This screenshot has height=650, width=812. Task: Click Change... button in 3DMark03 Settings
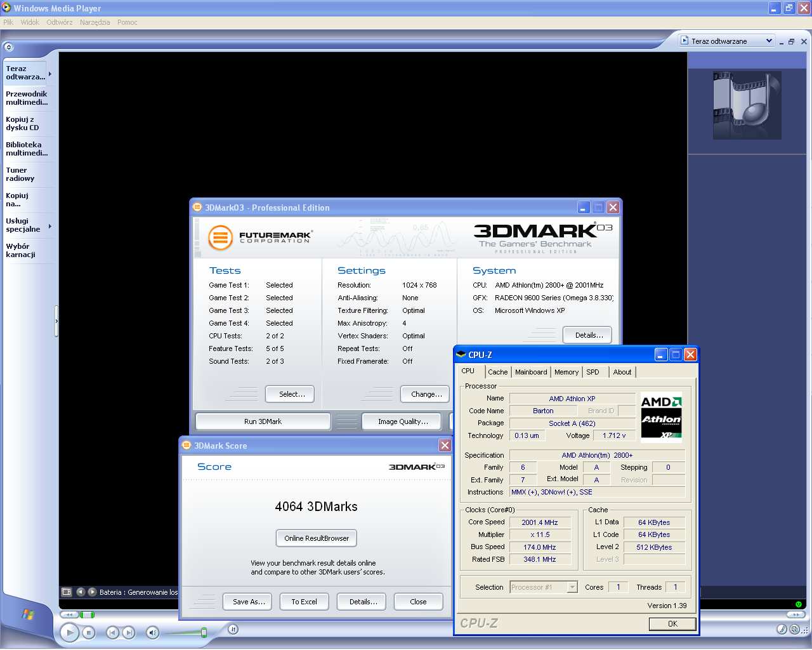tap(425, 394)
